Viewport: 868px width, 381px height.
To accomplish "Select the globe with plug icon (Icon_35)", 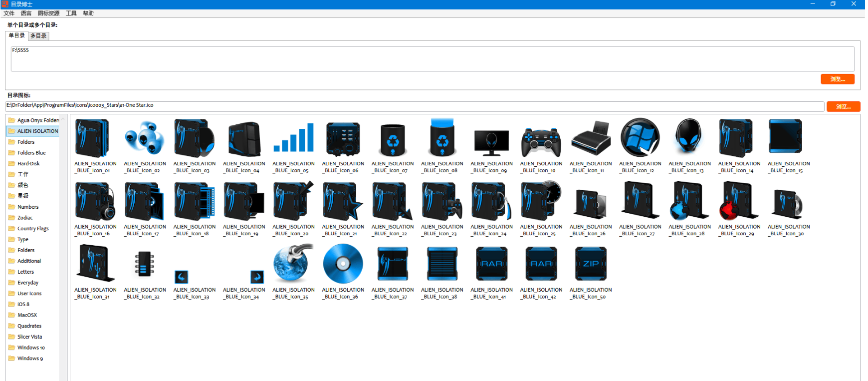I will (x=293, y=264).
